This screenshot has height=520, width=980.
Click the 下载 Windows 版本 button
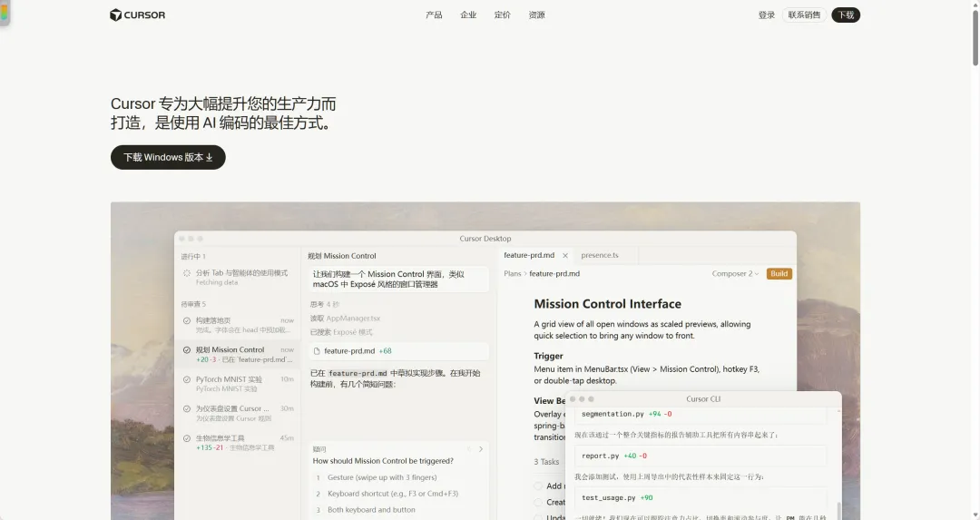tap(168, 158)
